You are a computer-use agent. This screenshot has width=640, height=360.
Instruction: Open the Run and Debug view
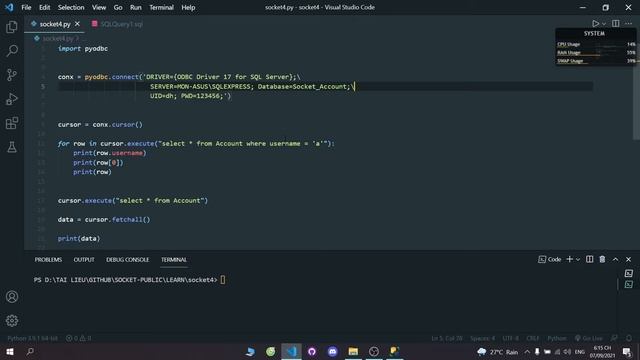coord(12,99)
